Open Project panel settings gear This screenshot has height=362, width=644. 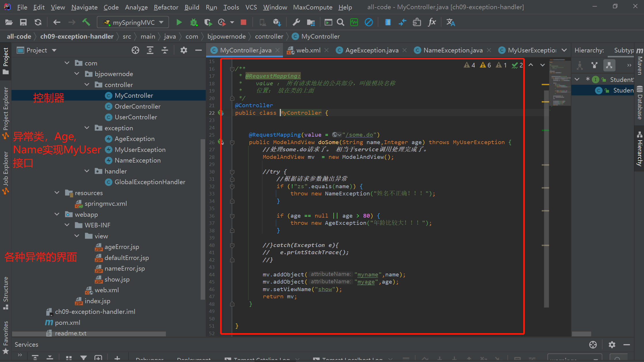[184, 50]
